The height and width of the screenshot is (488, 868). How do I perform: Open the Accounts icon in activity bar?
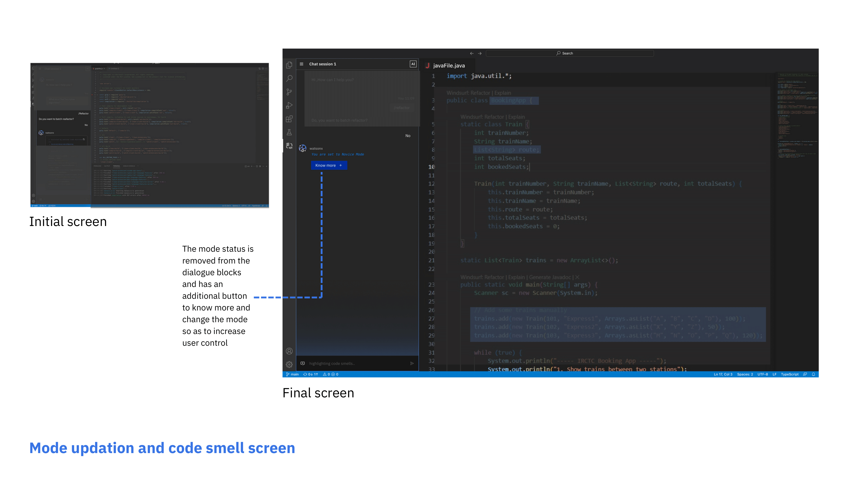pos(289,351)
